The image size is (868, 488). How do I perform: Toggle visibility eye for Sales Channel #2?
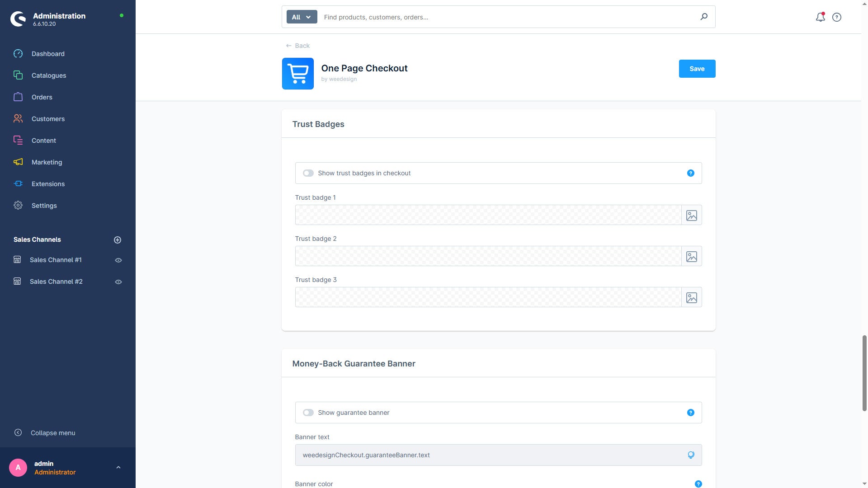click(x=118, y=282)
